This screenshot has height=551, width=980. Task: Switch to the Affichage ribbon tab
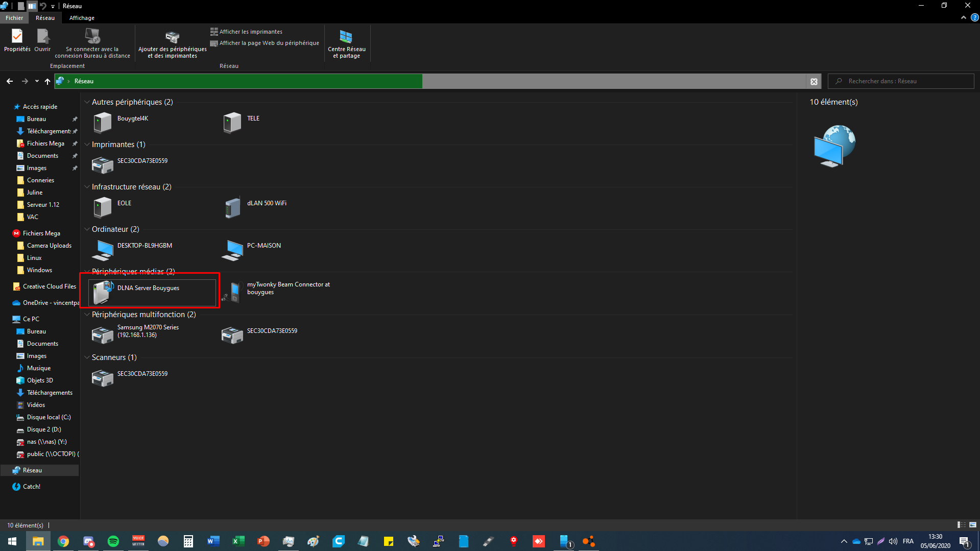(x=82, y=18)
